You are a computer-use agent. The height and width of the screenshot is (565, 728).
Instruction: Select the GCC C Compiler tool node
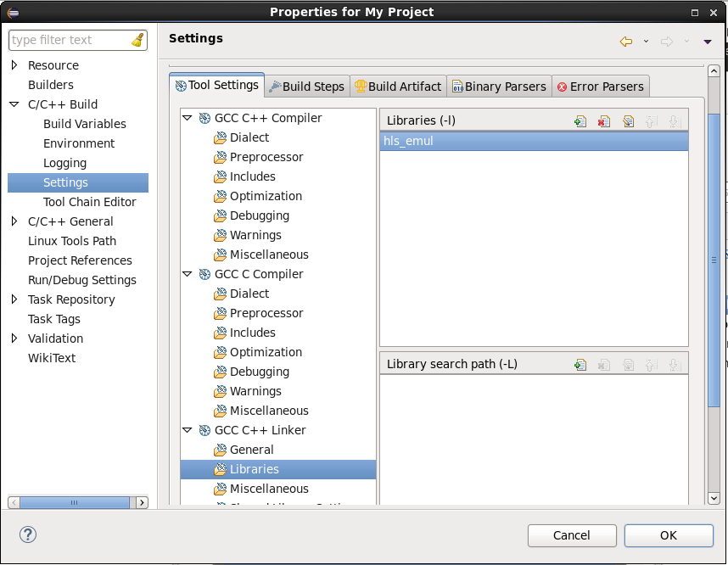coord(259,274)
